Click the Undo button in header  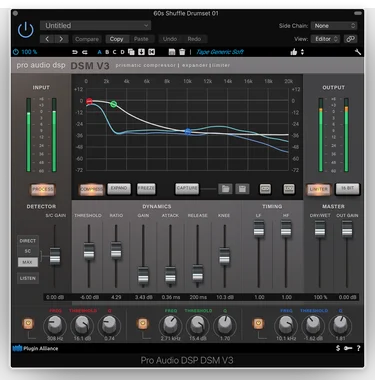click(170, 39)
